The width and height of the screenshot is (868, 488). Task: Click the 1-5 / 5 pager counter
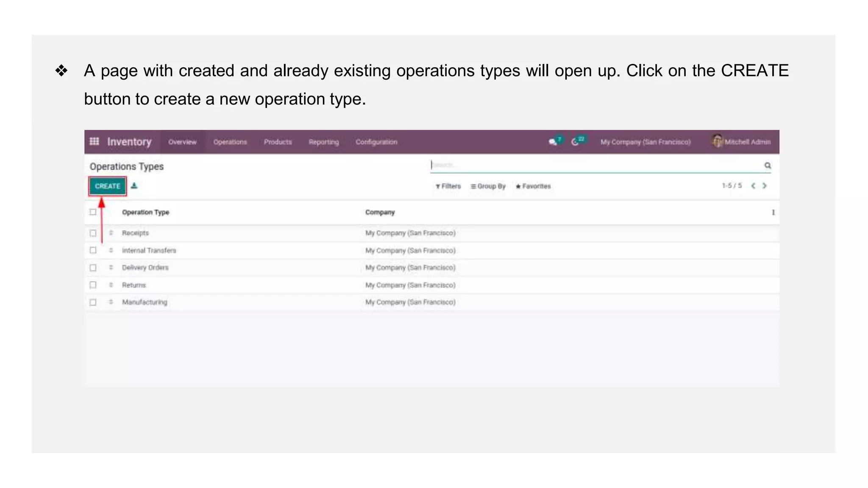click(732, 186)
